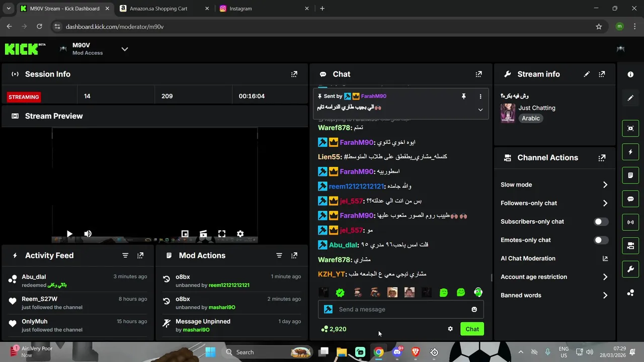
Task: Show hidden system tray icons
Action: click(x=521, y=352)
